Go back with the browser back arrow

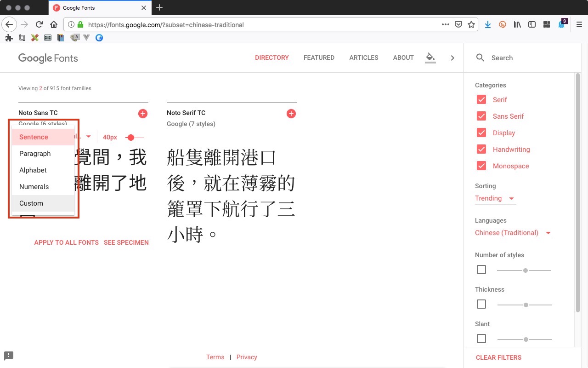pos(9,24)
